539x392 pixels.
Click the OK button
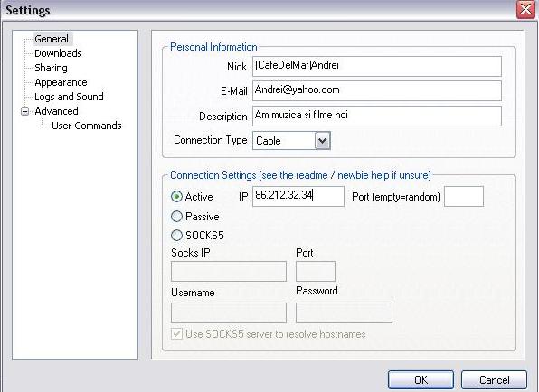tap(421, 379)
